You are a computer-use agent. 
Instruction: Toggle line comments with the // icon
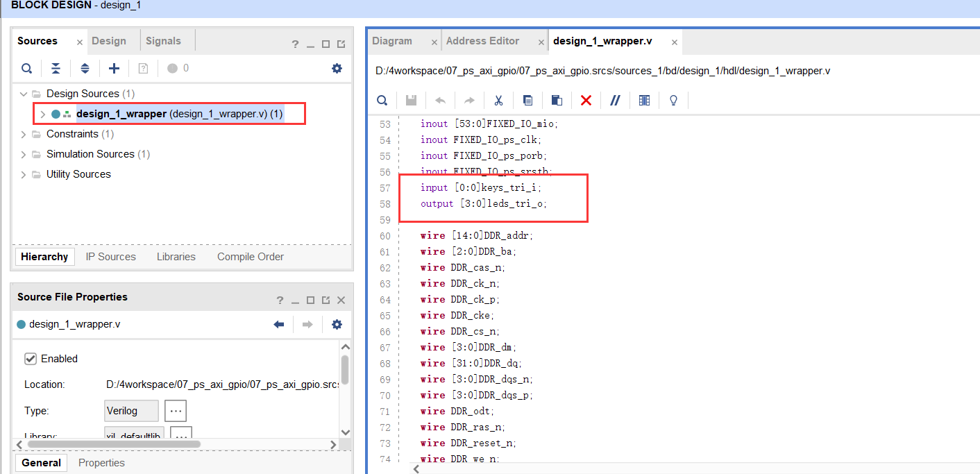click(x=615, y=100)
